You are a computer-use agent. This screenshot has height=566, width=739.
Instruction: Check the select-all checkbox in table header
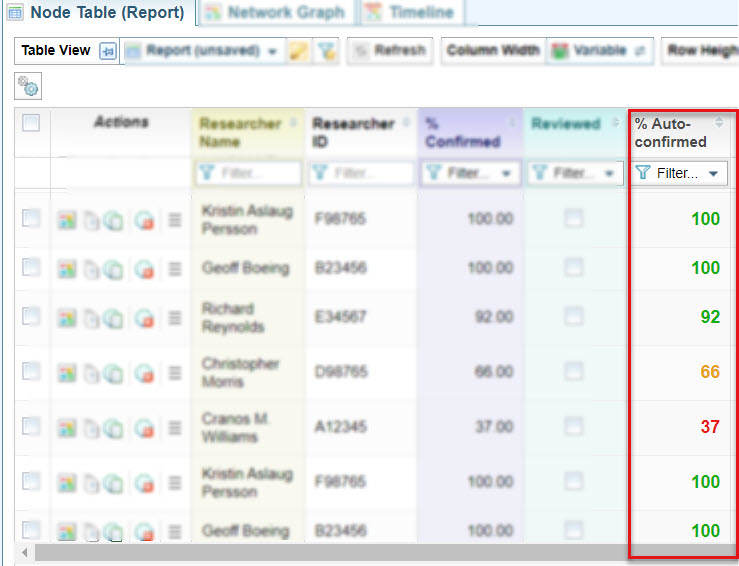tap(31, 123)
